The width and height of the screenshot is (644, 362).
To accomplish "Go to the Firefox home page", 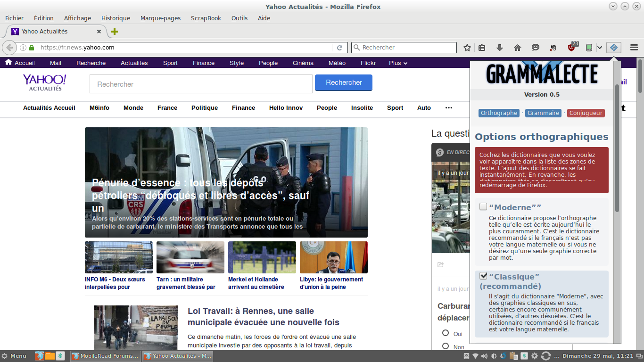I will (x=518, y=48).
